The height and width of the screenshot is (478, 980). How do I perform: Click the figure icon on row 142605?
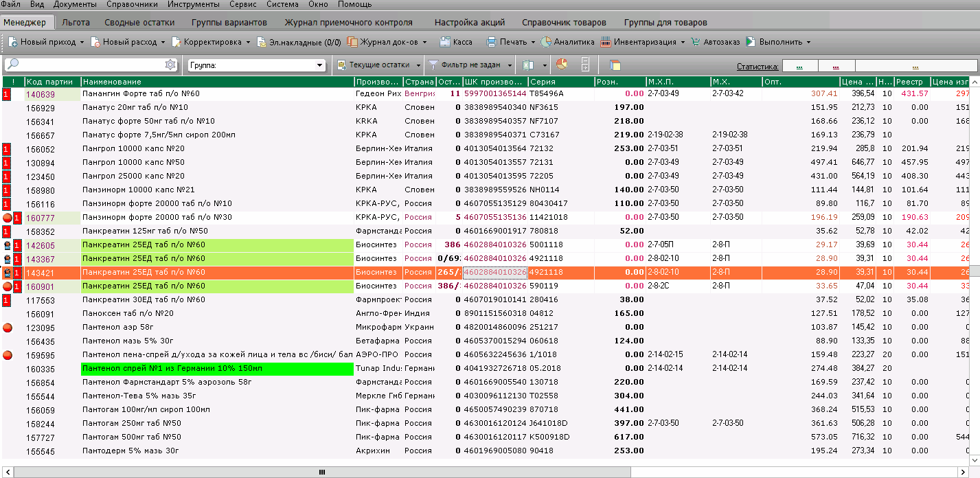click(7, 245)
